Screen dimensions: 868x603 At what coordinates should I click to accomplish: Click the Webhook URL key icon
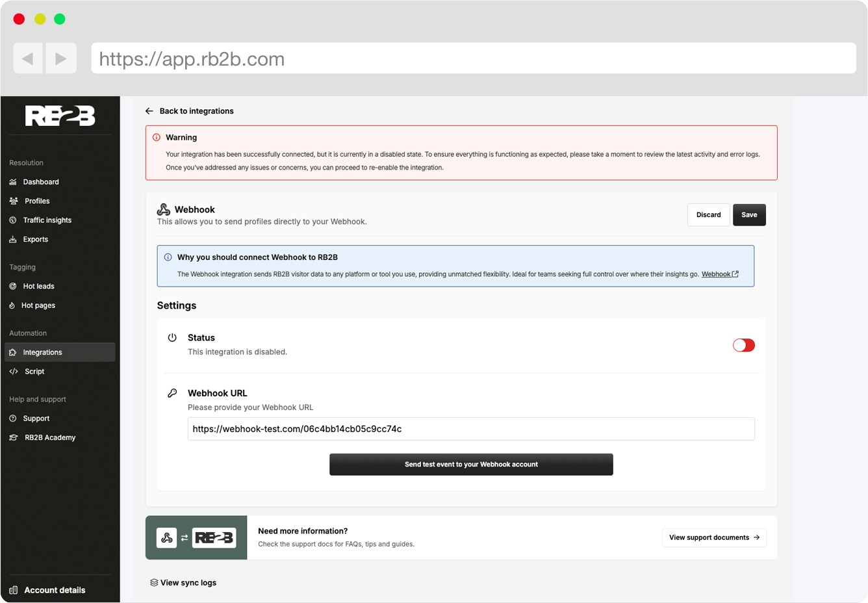(172, 393)
